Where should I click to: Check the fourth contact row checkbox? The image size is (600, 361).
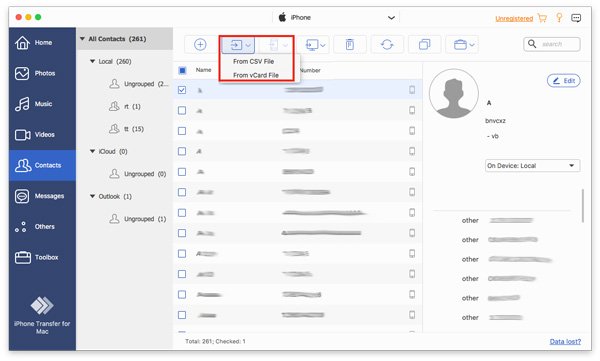pyautogui.click(x=182, y=151)
